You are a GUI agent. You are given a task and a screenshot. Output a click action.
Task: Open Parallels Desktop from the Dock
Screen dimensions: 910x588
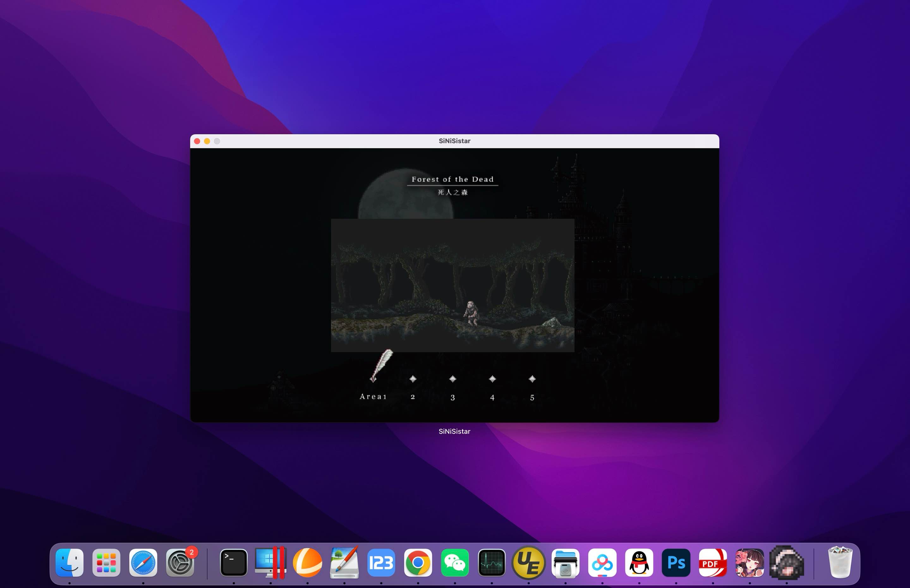pyautogui.click(x=270, y=562)
